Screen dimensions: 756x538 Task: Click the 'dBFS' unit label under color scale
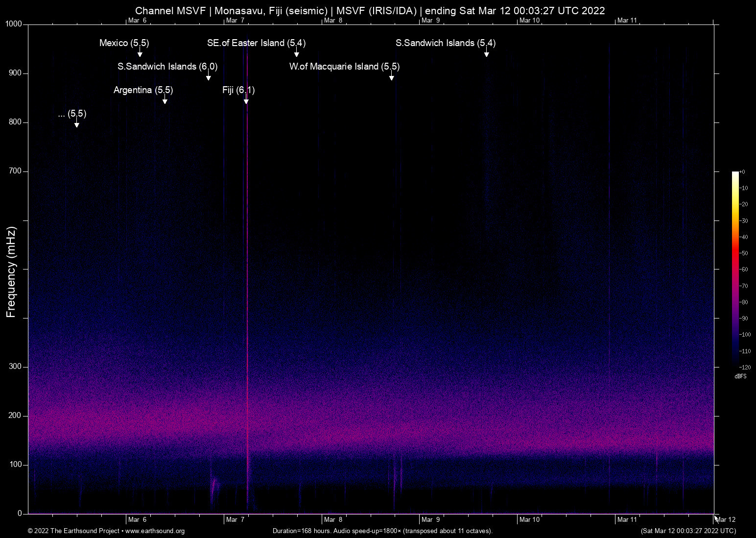741,376
